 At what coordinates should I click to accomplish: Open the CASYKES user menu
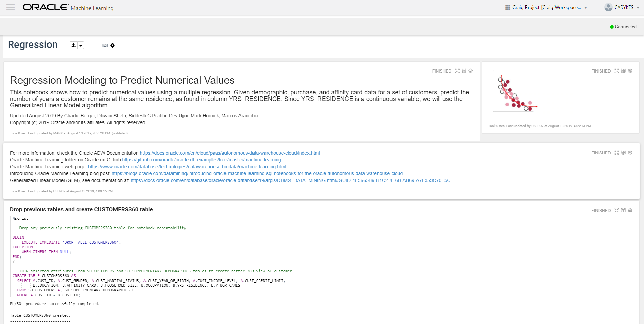(622, 7)
